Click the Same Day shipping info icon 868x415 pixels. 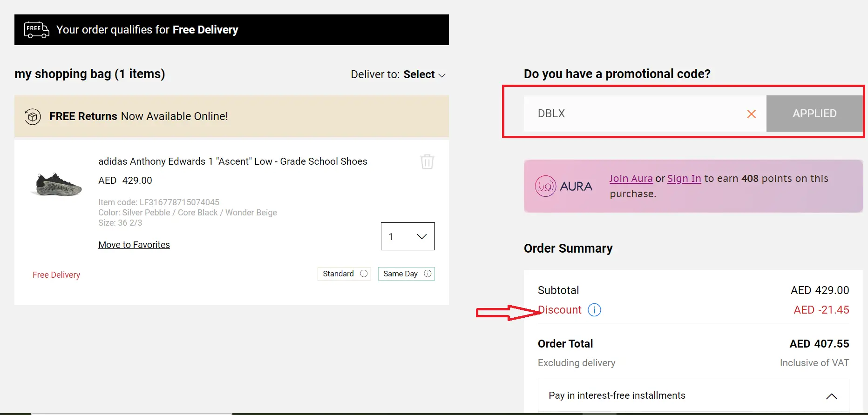click(427, 274)
